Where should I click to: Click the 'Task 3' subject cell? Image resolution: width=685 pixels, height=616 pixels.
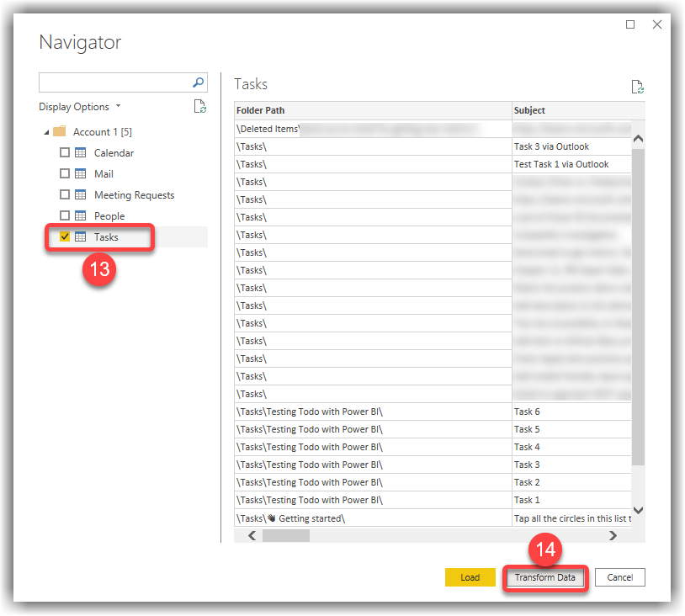[572, 465]
